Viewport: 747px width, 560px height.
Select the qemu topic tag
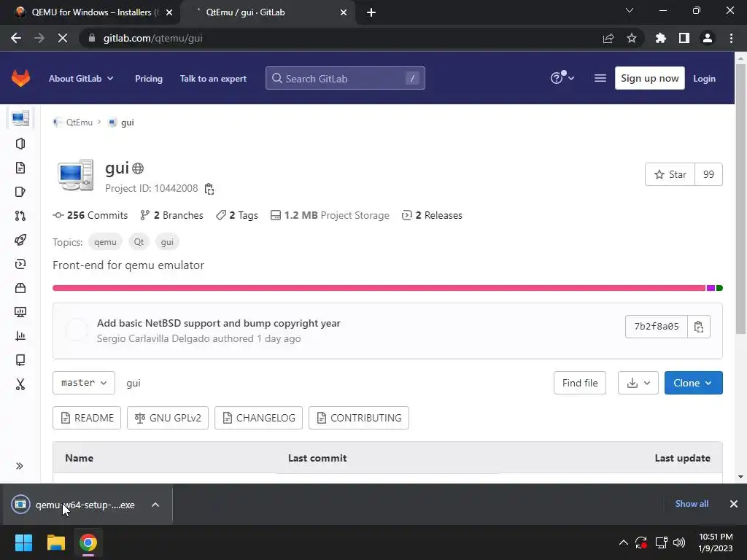(105, 242)
